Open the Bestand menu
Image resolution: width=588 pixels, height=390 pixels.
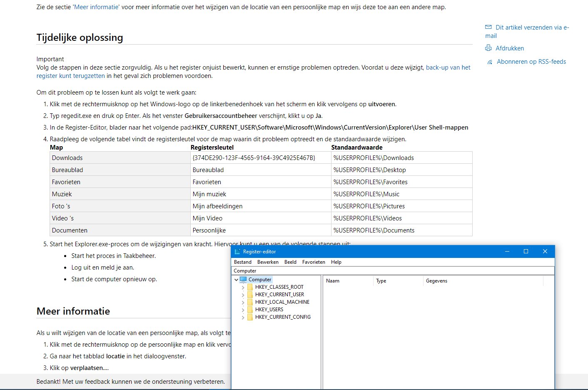click(243, 262)
